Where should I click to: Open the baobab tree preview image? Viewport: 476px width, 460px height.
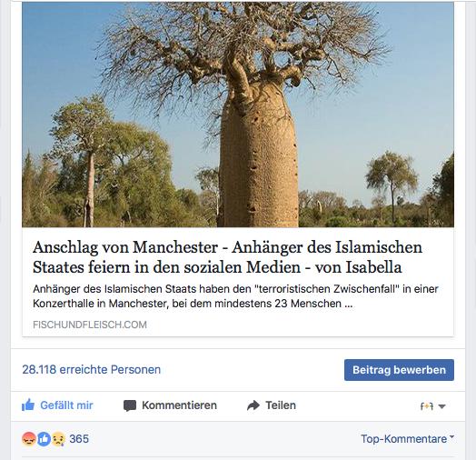(x=238, y=115)
